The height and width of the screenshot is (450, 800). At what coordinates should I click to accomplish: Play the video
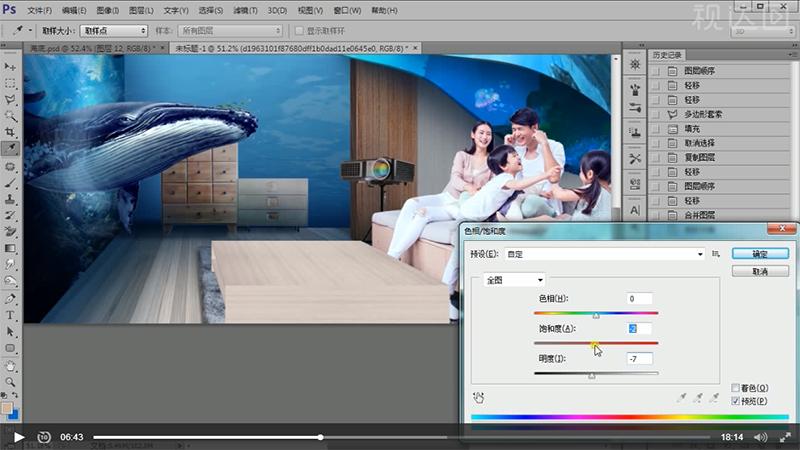pos(19,437)
